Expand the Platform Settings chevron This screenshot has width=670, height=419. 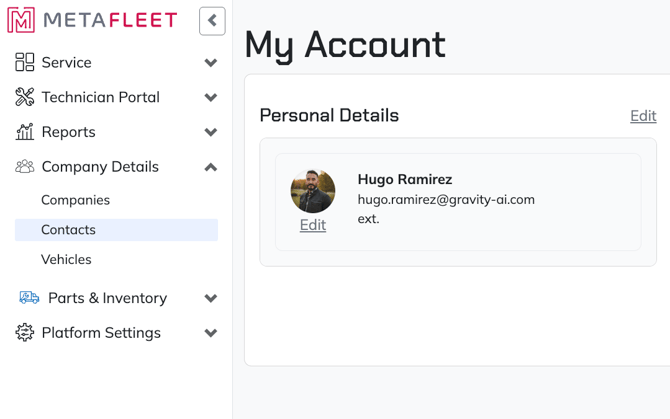211,333
